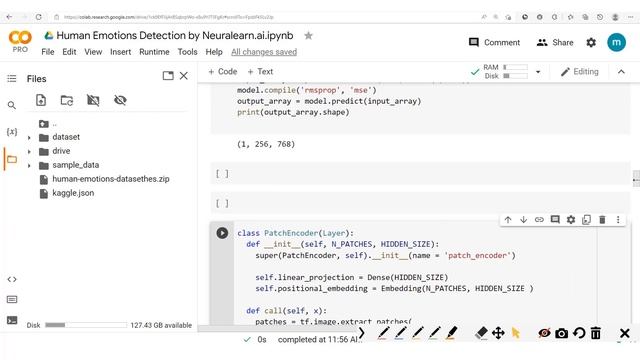Click the Colab logo
The width and height of the screenshot is (640, 360).
tap(20, 38)
